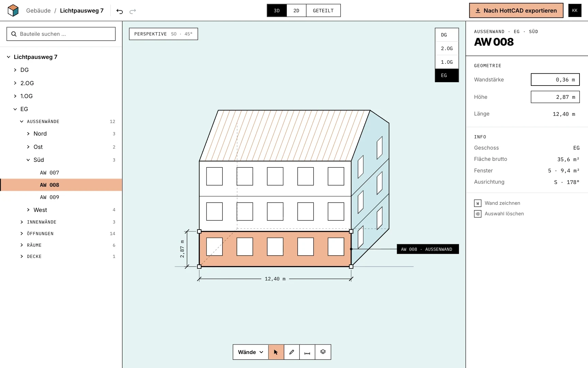Viewport: 588px width, 368px height.
Task: Expand the ÖFFNUNGEN group
Action: (x=22, y=234)
